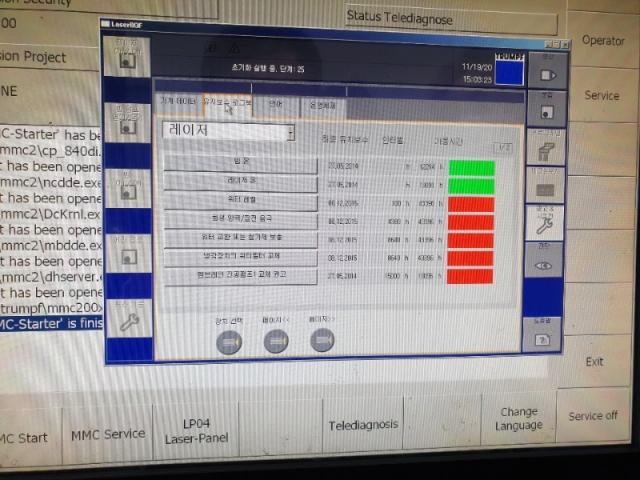Go to next page with 페이지>> button
Viewport: 640px width, 480px height.
point(322,340)
